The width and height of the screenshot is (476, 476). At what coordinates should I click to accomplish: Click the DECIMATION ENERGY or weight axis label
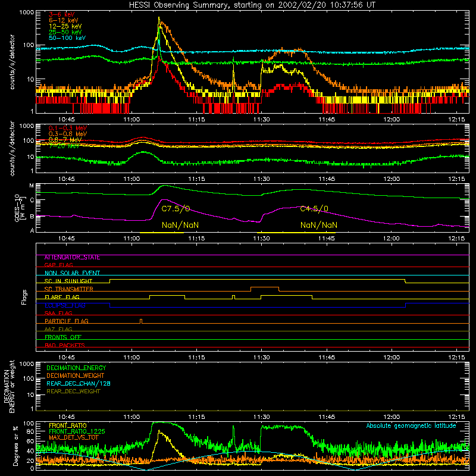(9, 386)
